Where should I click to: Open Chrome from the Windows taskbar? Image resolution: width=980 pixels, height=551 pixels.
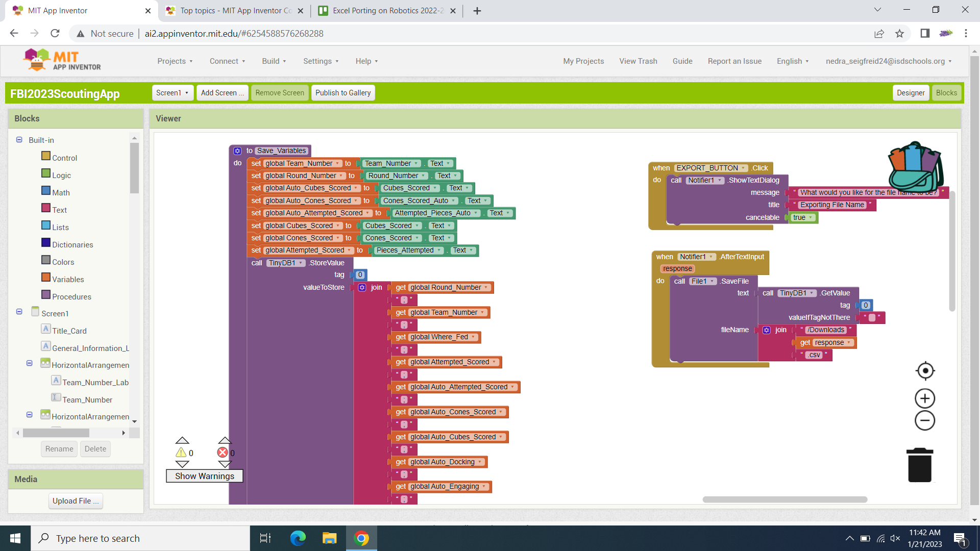361,538
